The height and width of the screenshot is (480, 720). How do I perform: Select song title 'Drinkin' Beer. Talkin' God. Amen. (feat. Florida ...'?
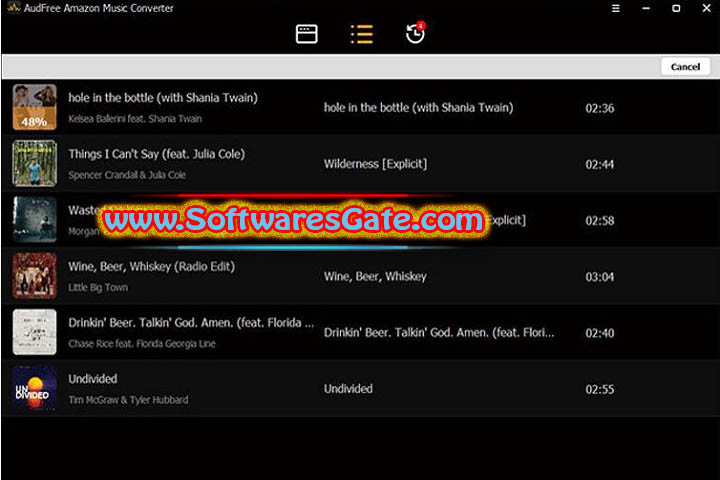[x=191, y=323]
